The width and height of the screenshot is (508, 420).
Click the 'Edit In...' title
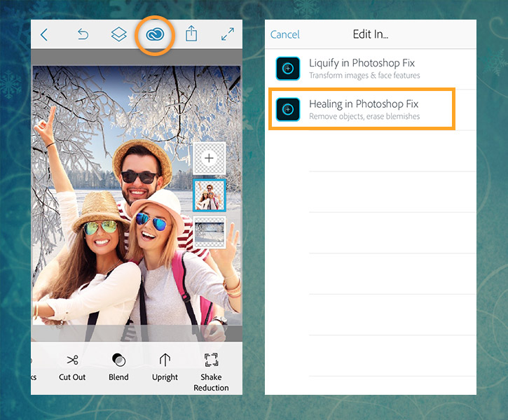[370, 34]
